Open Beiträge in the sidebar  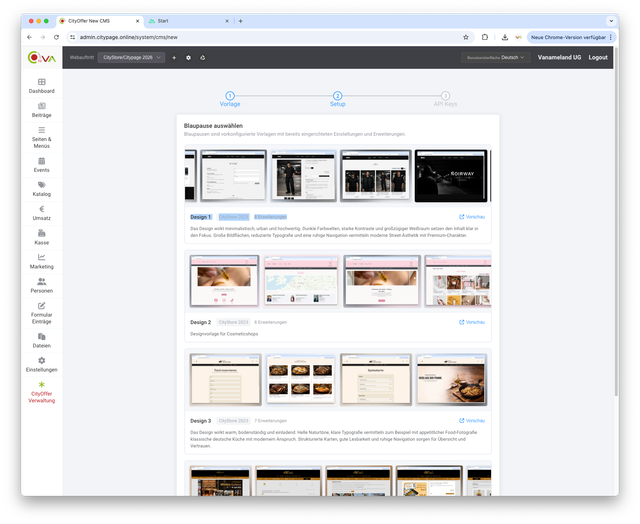tap(41, 106)
